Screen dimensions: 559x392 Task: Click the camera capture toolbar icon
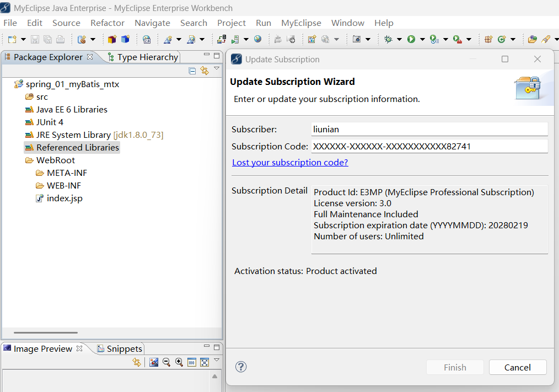pyautogui.click(x=357, y=39)
